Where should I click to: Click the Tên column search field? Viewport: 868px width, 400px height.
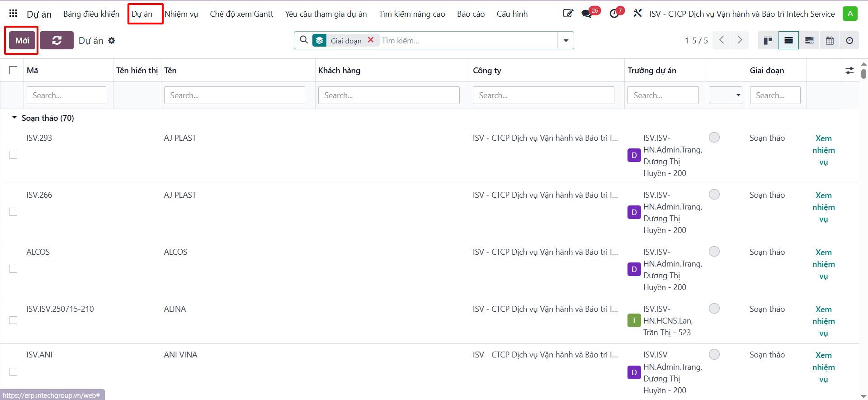pos(235,95)
